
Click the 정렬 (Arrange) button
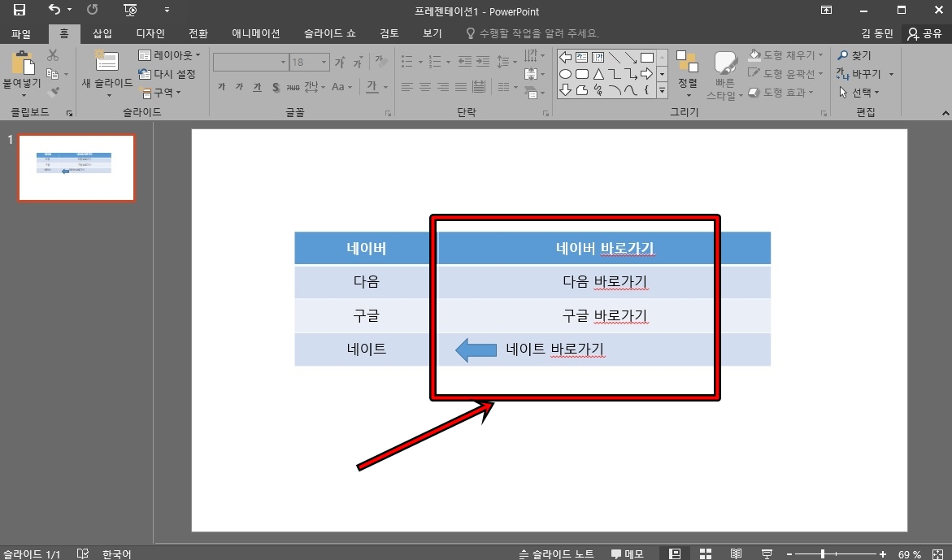pyautogui.click(x=688, y=74)
